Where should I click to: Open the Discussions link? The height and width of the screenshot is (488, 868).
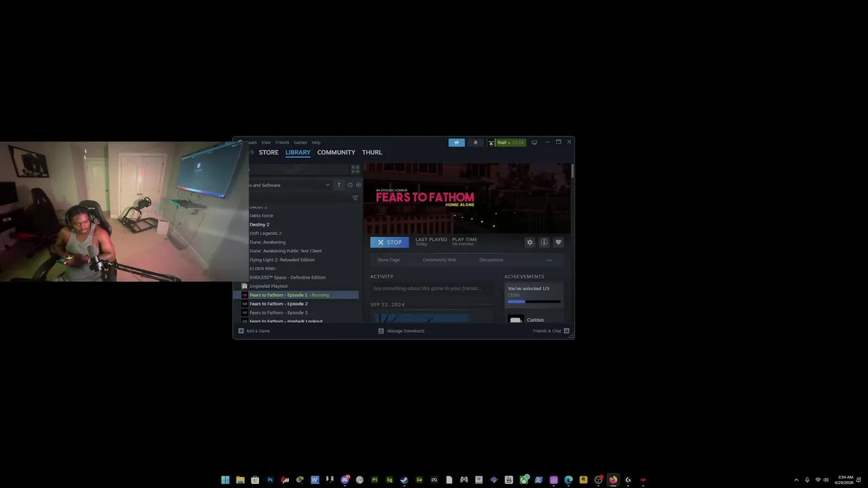491,260
